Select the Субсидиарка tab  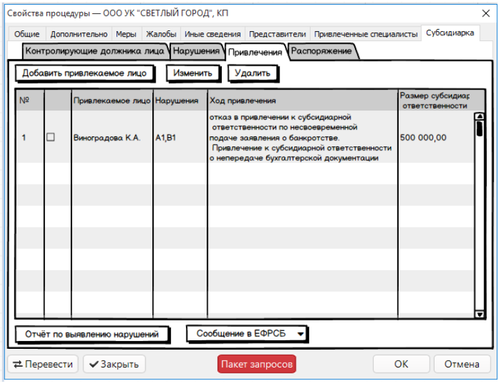pyautogui.click(x=450, y=33)
